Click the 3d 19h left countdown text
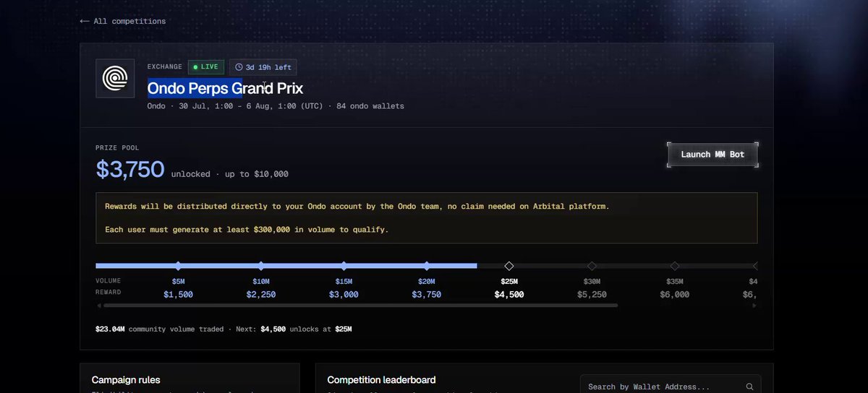Viewport: 868px width, 393px height. [268, 67]
